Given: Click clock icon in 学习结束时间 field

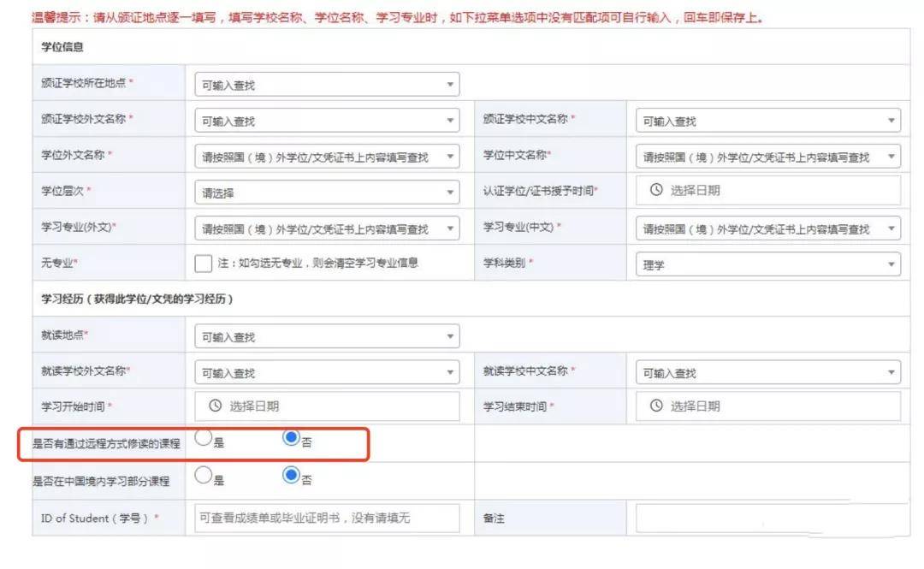Looking at the screenshot, I should coord(656,406).
